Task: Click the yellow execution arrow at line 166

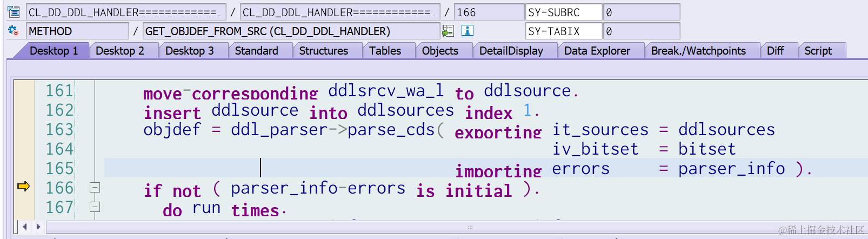Action: point(23,187)
